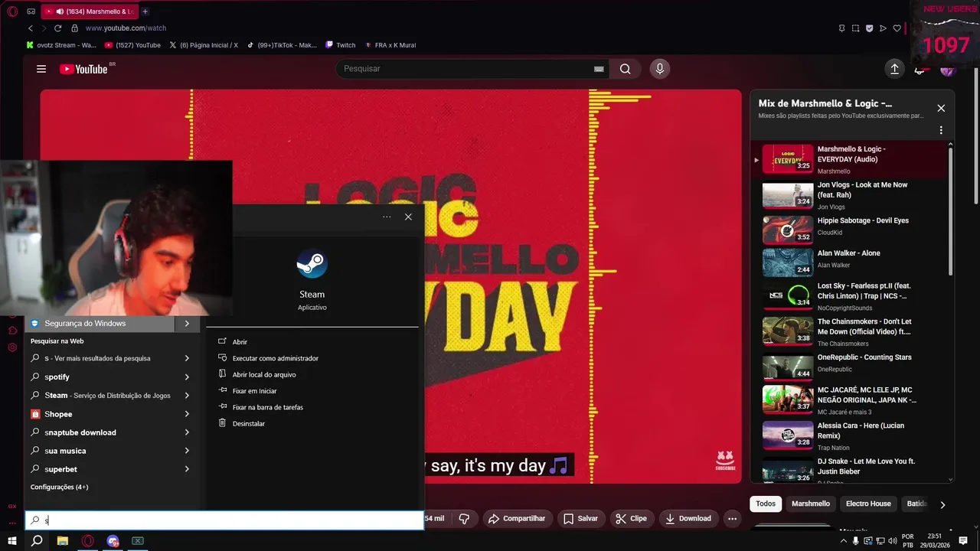Click the YouTube logo
The width and height of the screenshot is (980, 551).
(84, 69)
